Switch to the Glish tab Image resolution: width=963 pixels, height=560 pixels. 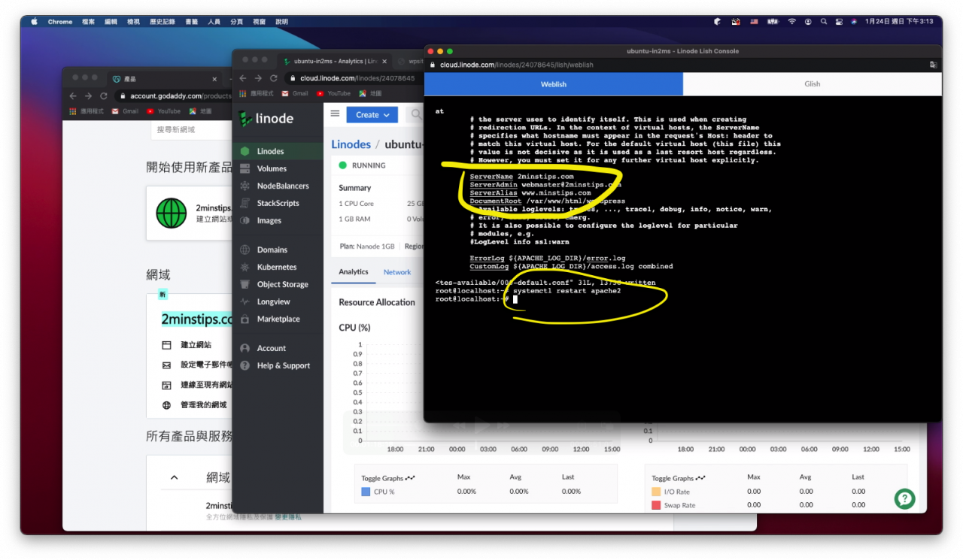(x=813, y=84)
